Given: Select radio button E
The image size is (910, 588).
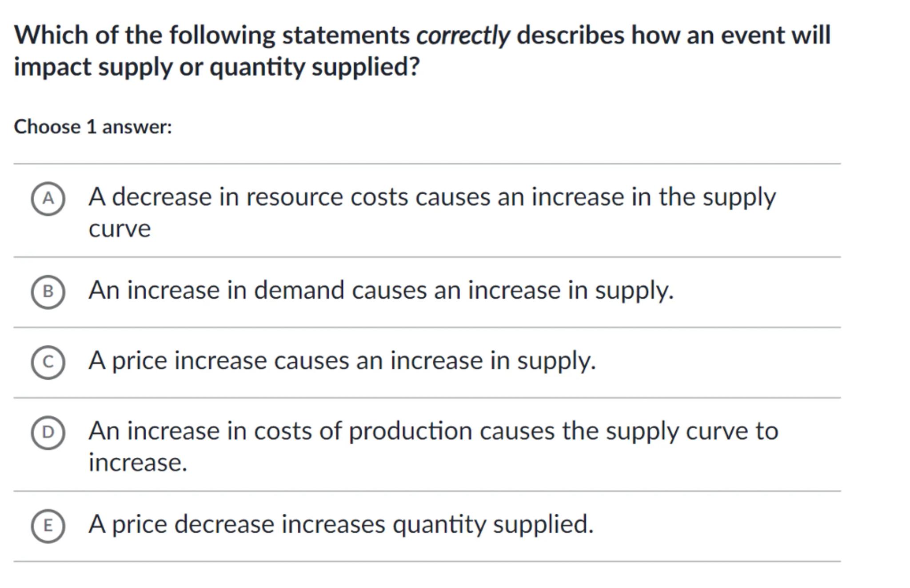Looking at the screenshot, I should pyautogui.click(x=48, y=526).
